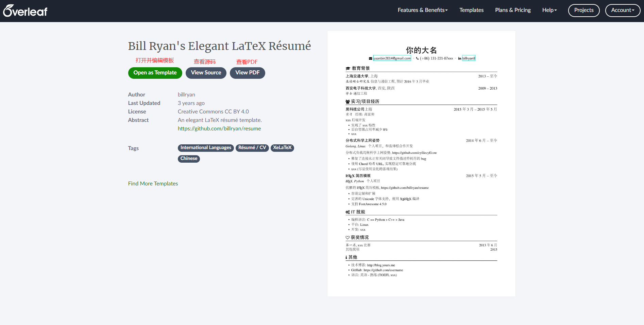The height and width of the screenshot is (325, 644).
Task: Click the license text Creative Commons CC BY 4.0
Action: [x=213, y=111]
